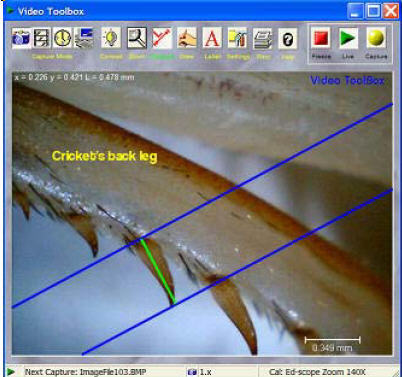Click the camera icon beside 1.x
This screenshot has height=377, width=402.
[192, 372]
